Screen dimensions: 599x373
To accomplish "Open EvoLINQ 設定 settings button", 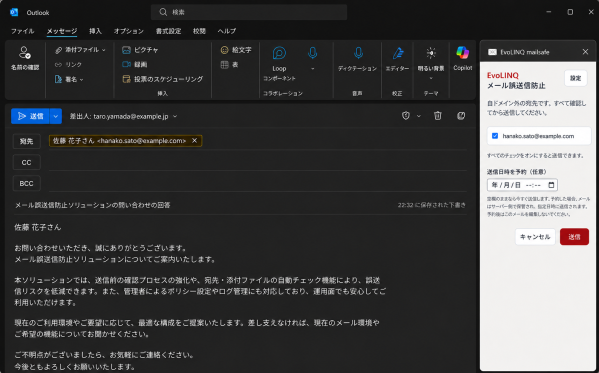I will [576, 78].
